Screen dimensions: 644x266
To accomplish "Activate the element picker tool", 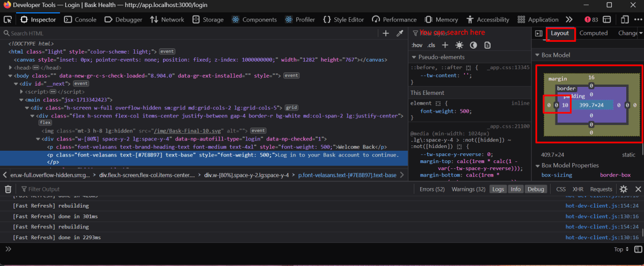I will (8, 20).
